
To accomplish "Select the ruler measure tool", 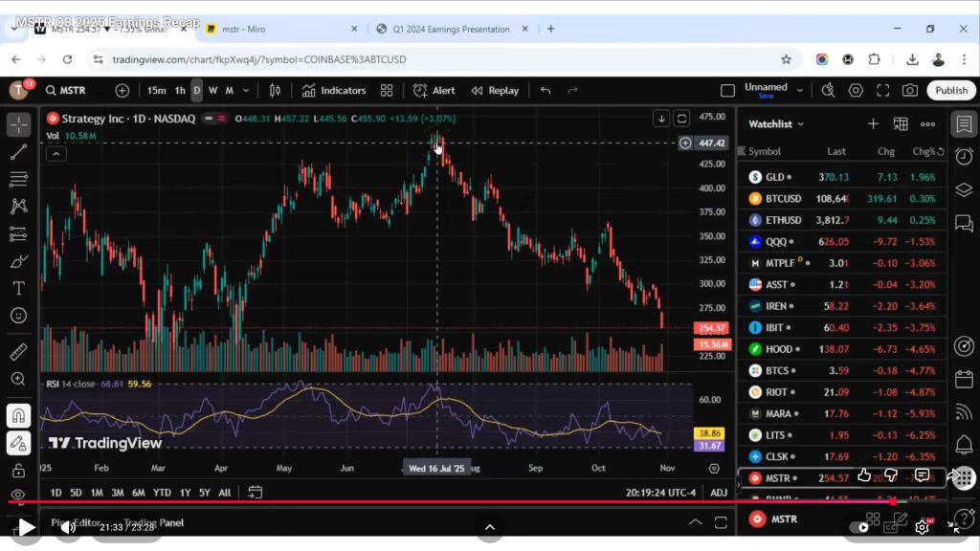I will [x=18, y=351].
